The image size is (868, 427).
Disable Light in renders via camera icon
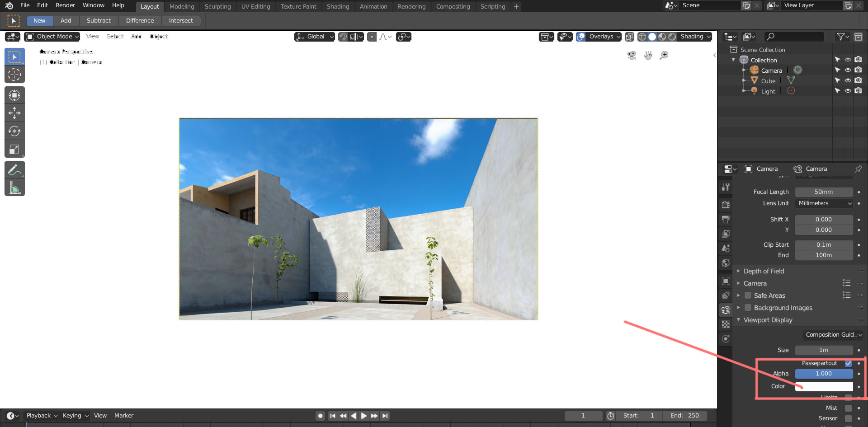click(x=858, y=91)
